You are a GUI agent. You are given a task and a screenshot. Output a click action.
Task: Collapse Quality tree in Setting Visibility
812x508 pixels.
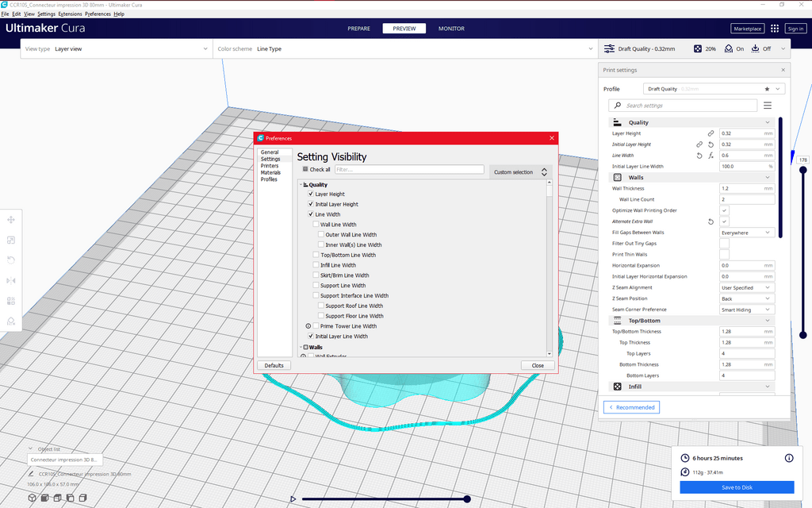pos(301,184)
